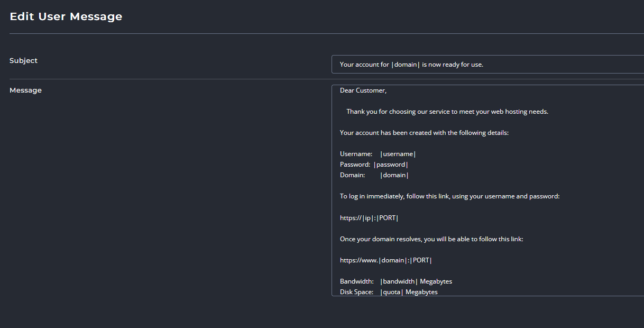
Task: Click the "Bandwidth: |bandwidth| Megabytes" line
Action: (396, 281)
